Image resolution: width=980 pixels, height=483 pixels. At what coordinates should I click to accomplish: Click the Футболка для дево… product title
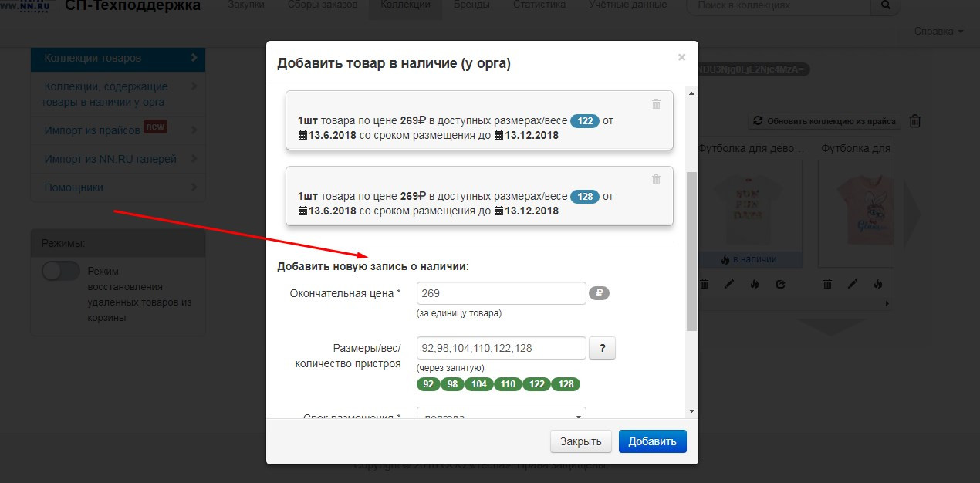coord(751,147)
